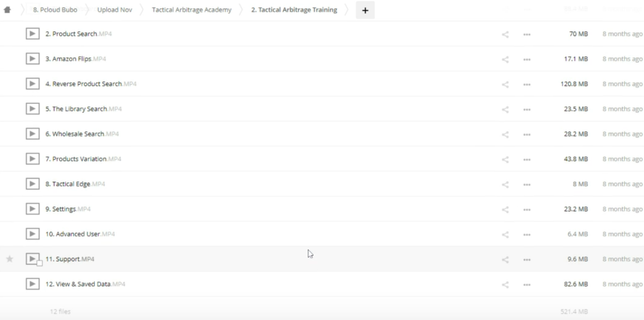Image resolution: width=644 pixels, height=320 pixels.
Task: Click video icon of 8. Tactical Edge
Action: [x=32, y=184]
